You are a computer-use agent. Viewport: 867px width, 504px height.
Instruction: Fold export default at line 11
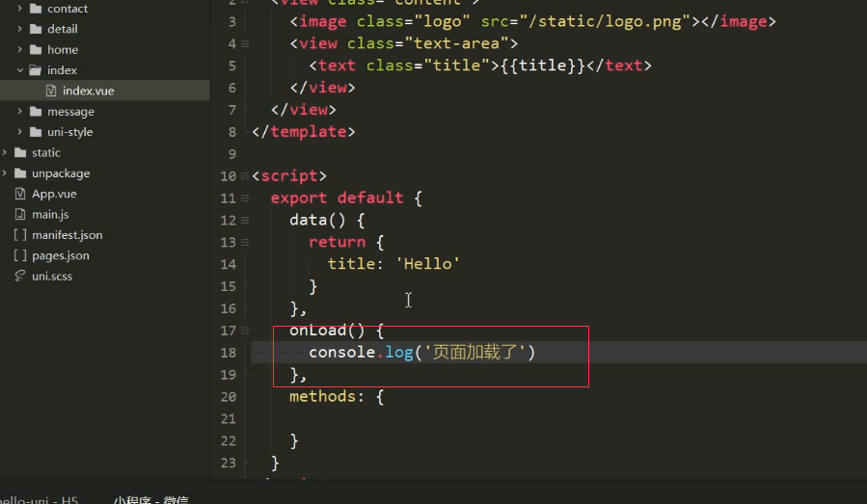[244, 198]
